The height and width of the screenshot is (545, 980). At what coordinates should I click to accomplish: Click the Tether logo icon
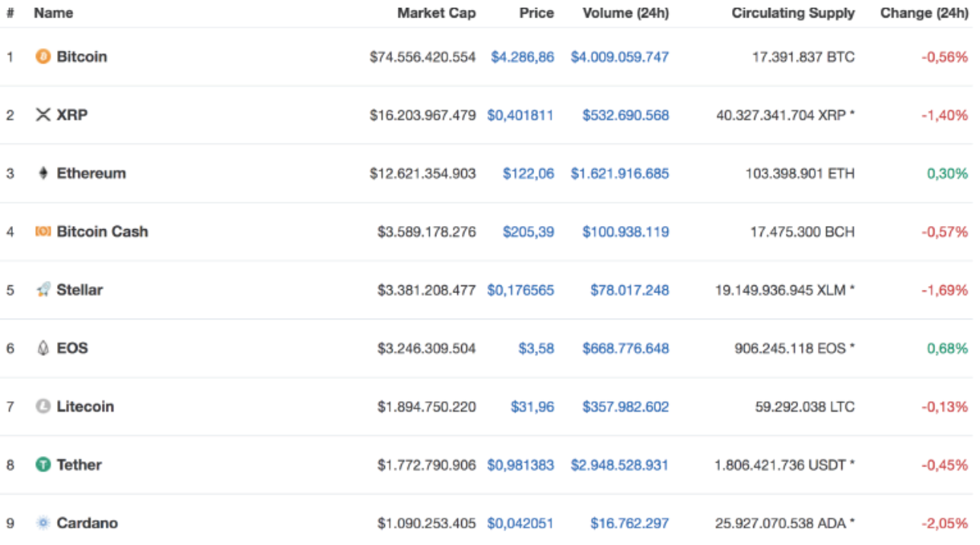[43, 464]
